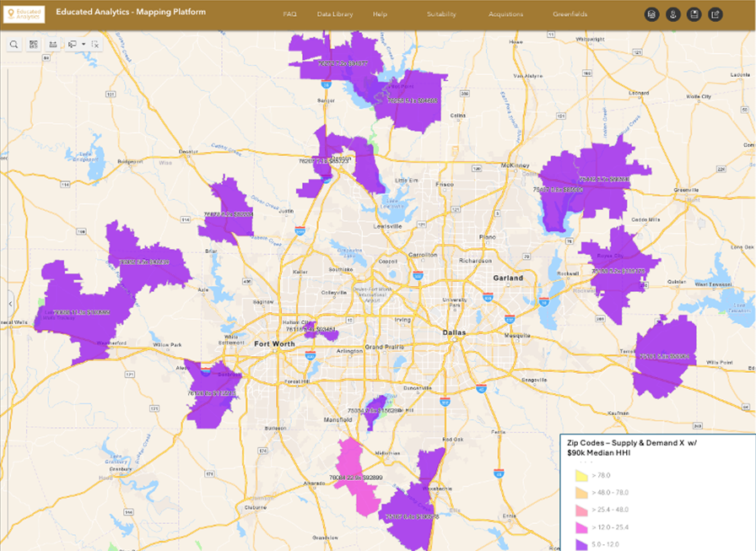Expand the select tool dropdown arrow

pos(84,44)
